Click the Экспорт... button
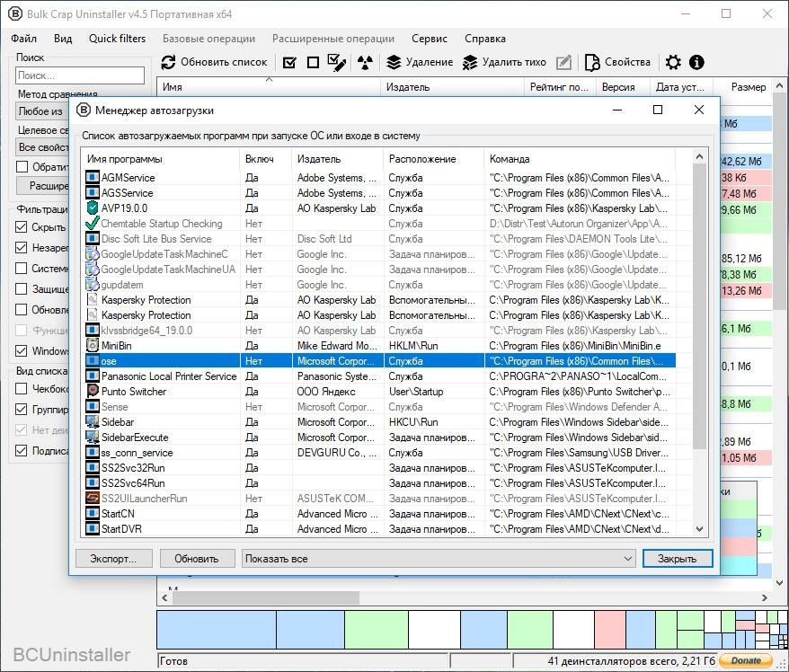This screenshot has height=672, width=789. click(x=113, y=558)
